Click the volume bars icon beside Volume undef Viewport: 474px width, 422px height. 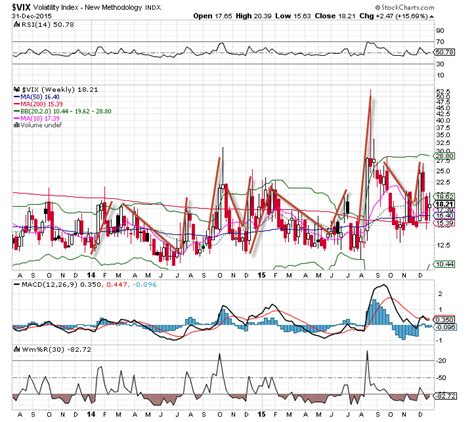[x=16, y=125]
